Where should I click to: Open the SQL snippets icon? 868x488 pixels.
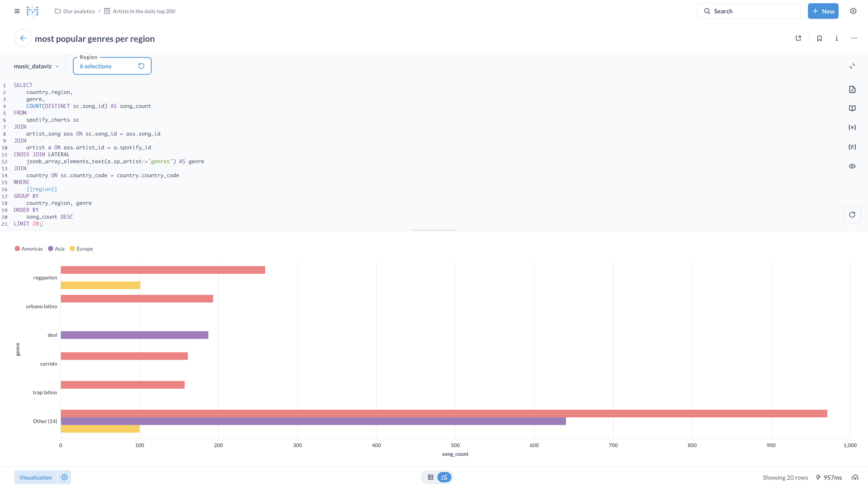pos(852,147)
